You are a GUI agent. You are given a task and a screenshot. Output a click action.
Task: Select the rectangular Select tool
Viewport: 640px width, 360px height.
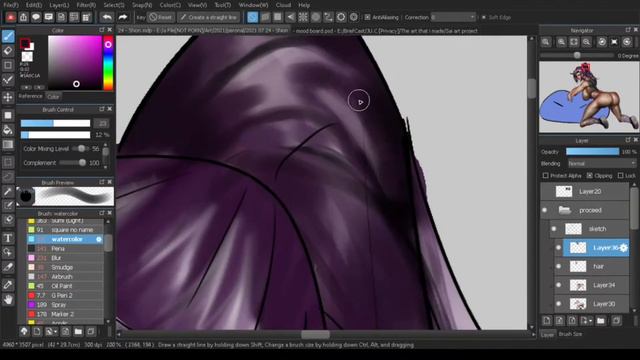8,162
